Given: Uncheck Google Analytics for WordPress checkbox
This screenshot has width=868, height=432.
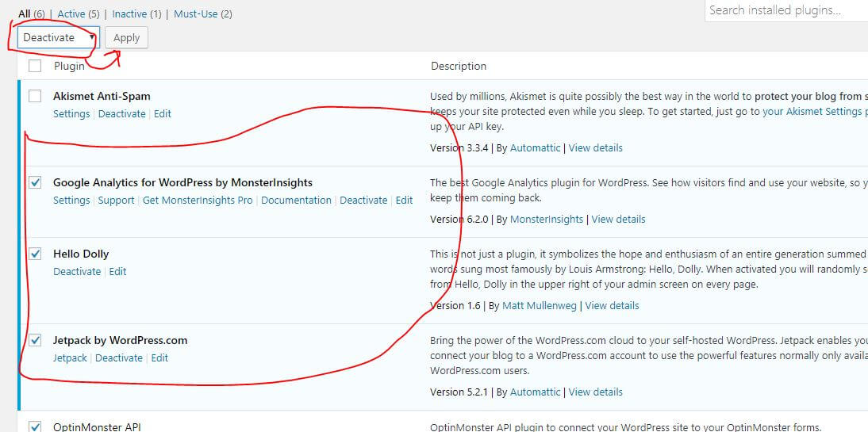Looking at the screenshot, I should (35, 182).
